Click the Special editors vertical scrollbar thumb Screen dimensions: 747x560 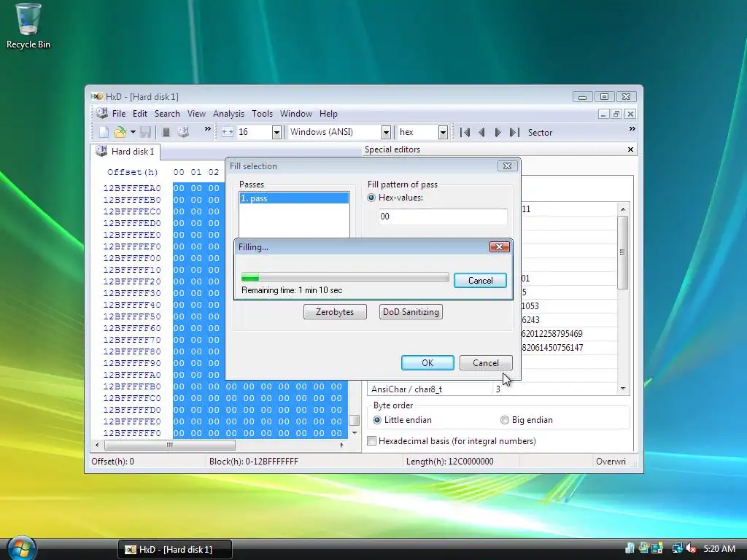[622, 252]
